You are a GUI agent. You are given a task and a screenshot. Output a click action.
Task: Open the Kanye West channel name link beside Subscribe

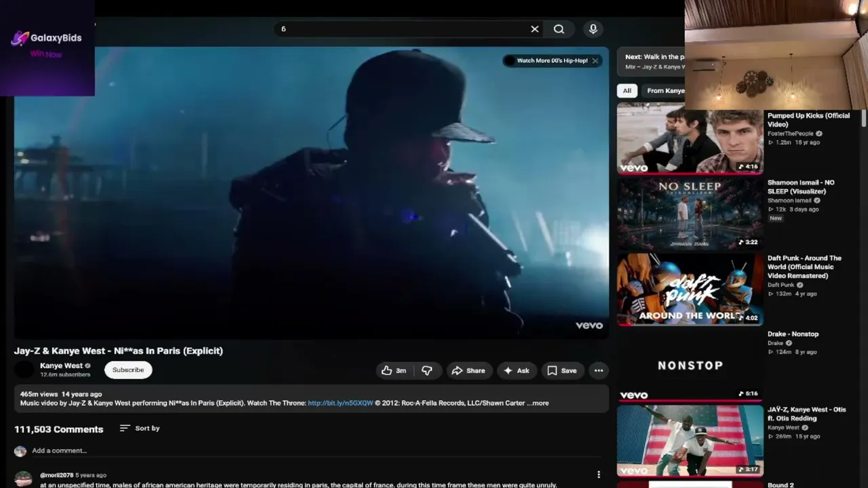point(61,365)
